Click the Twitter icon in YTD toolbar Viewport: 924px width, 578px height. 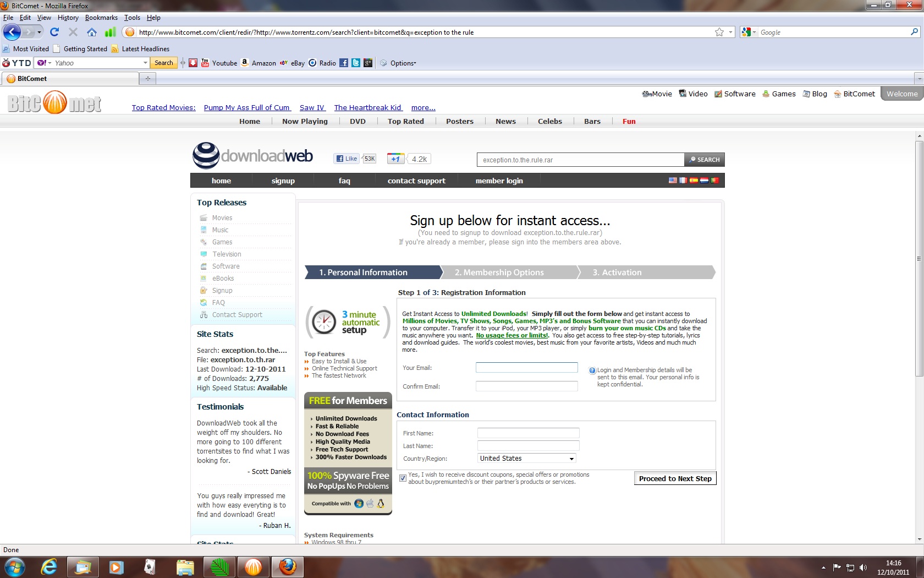356,63
